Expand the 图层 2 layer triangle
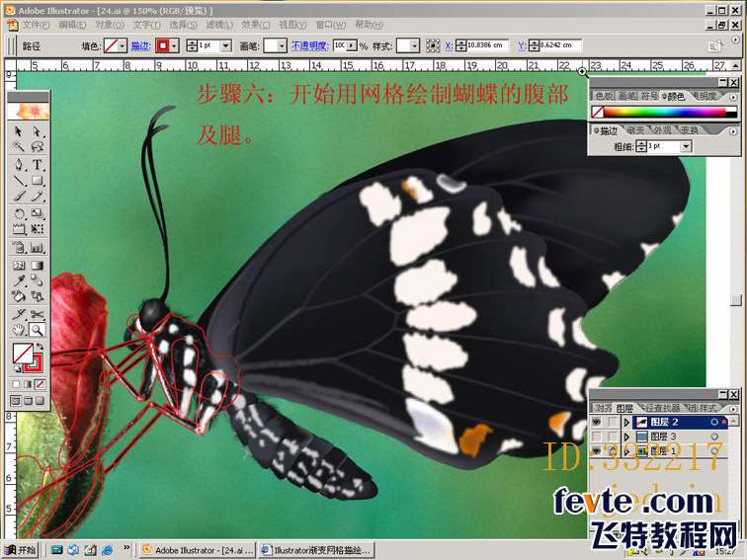747x560 pixels. pyautogui.click(x=625, y=422)
